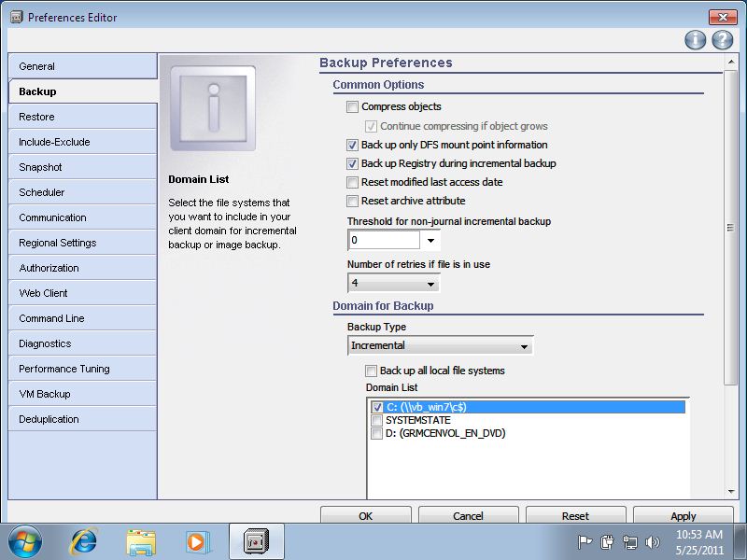Open the Windows Start button
The height and width of the screenshot is (560, 747).
pos(25,542)
